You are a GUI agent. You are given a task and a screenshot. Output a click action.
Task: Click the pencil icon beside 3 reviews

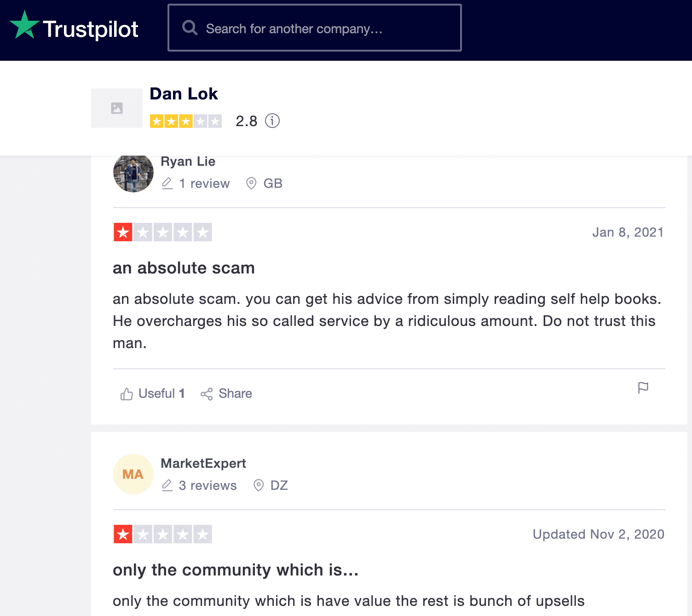click(x=167, y=485)
